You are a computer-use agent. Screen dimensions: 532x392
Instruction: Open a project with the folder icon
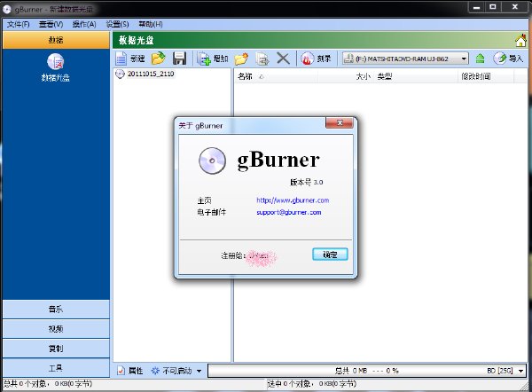pos(158,59)
